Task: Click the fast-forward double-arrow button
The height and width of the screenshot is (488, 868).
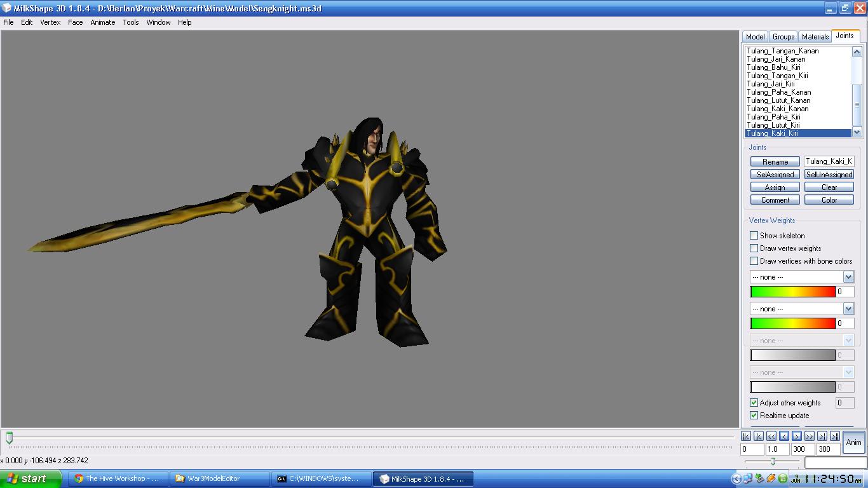Action: click(810, 436)
